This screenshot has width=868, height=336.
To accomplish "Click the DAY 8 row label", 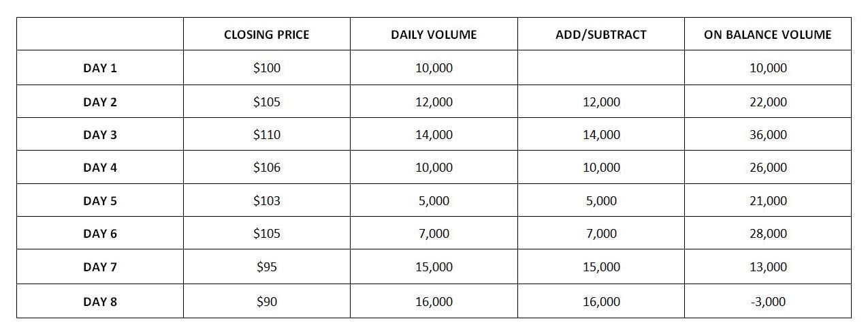I will point(100,301).
